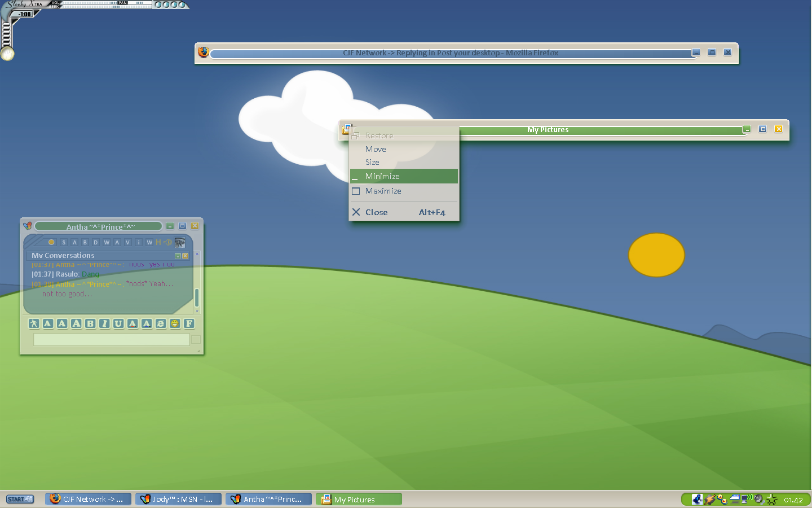Click the Internet Explorer icon in chat toolbar

point(161,323)
